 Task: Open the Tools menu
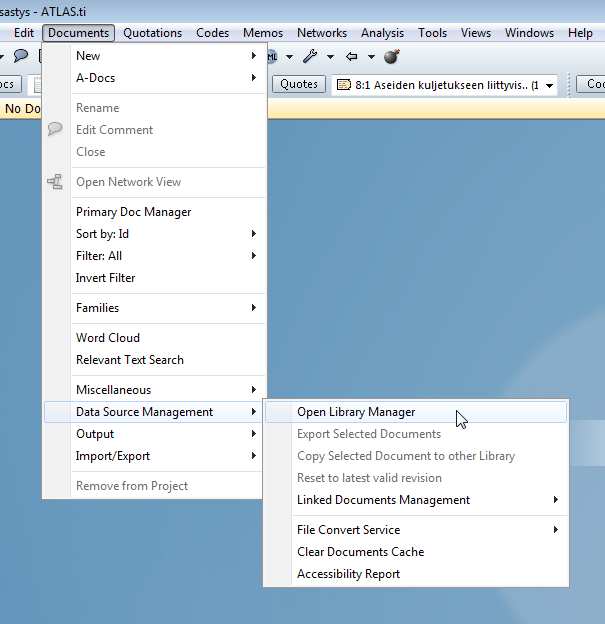(432, 33)
